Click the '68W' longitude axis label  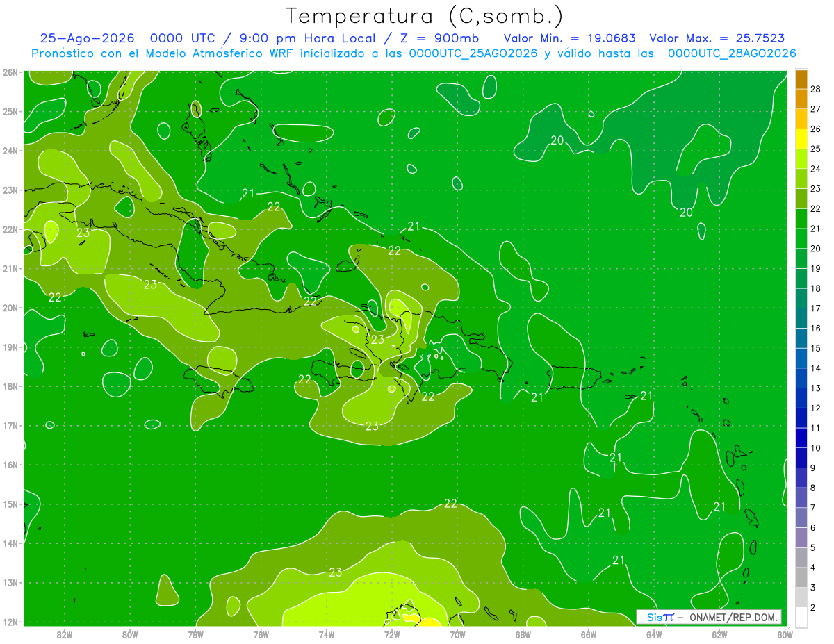click(523, 634)
